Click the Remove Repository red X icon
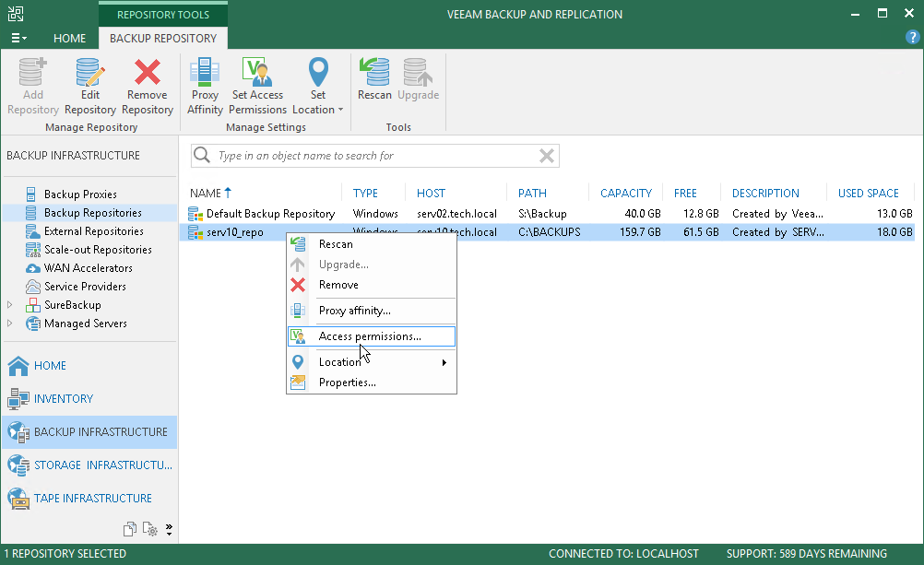The width and height of the screenshot is (924, 565). pyautogui.click(x=148, y=72)
